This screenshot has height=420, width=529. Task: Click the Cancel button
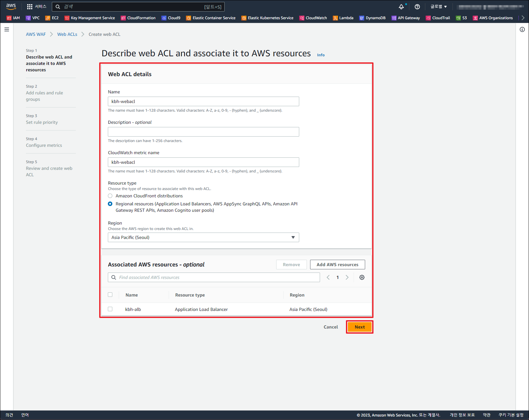coord(331,327)
